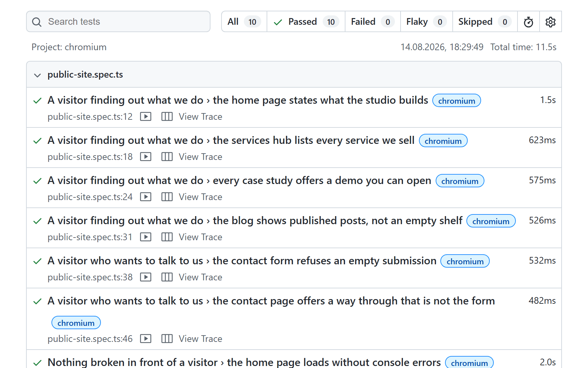
Task: Filter by Passed tests
Action: 306,21
